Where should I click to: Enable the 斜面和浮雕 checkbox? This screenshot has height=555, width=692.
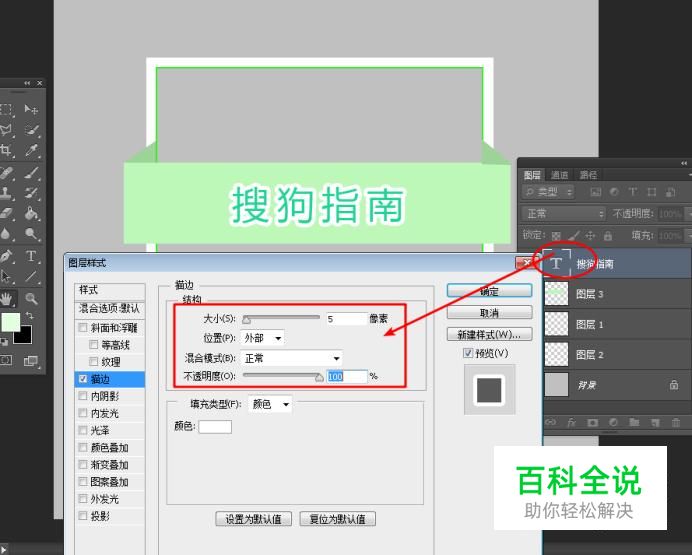(83, 327)
